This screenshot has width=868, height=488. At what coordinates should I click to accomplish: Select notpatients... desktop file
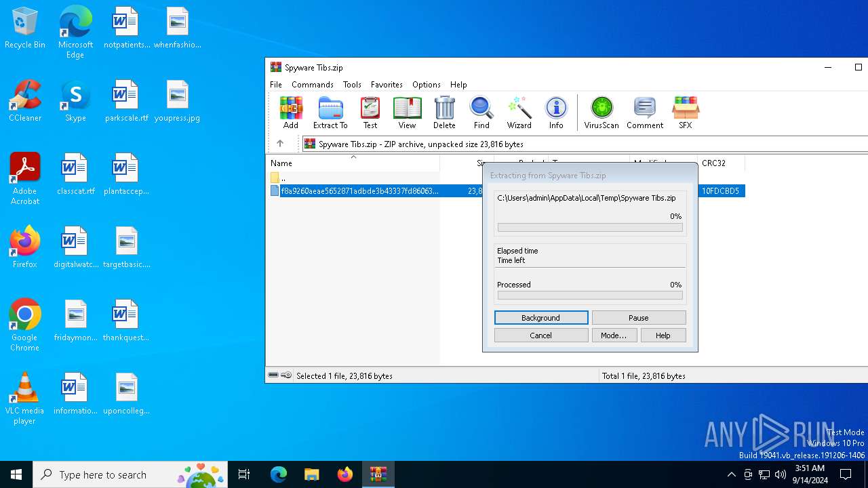[126, 28]
